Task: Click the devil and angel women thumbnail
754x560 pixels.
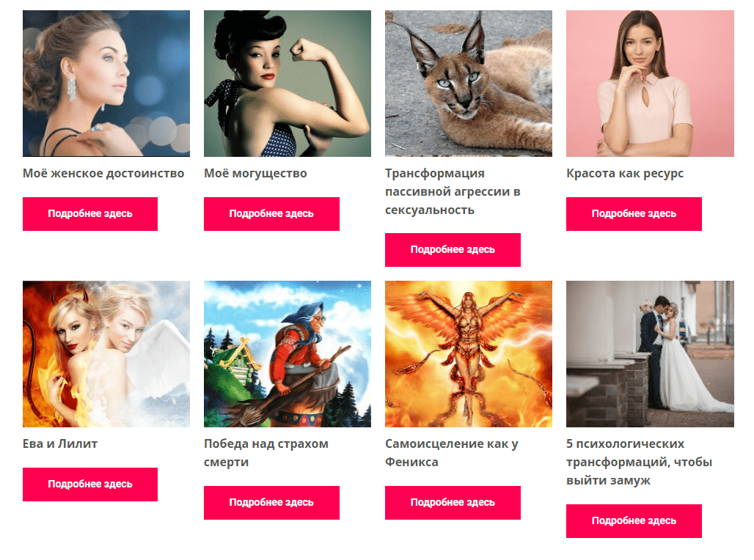Action: 106,354
